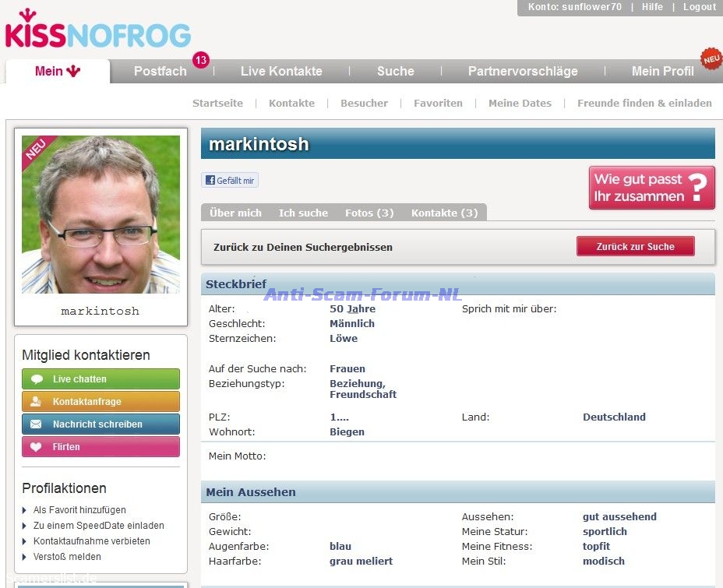Click the Facebook Gefällt mir button
This screenshot has height=588, width=723.
[230, 180]
